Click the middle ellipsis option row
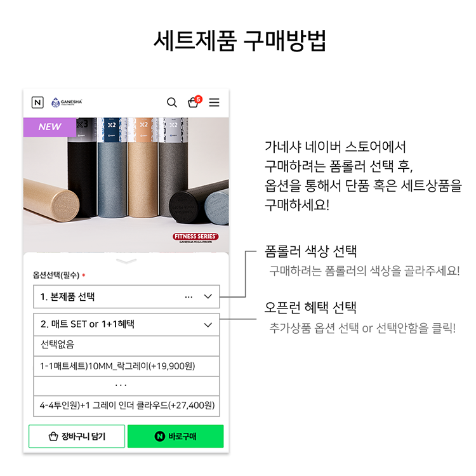 click(126, 386)
